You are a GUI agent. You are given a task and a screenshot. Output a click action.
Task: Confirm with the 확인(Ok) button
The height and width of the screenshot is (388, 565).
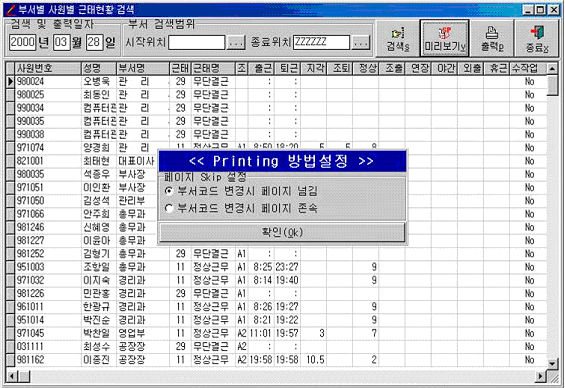coord(282,232)
